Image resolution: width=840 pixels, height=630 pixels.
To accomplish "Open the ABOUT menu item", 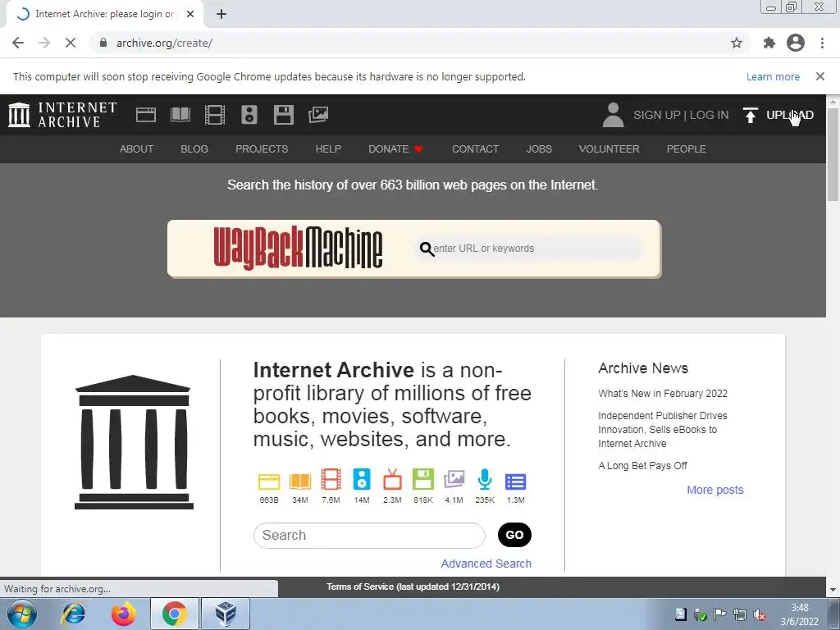I will tap(137, 149).
